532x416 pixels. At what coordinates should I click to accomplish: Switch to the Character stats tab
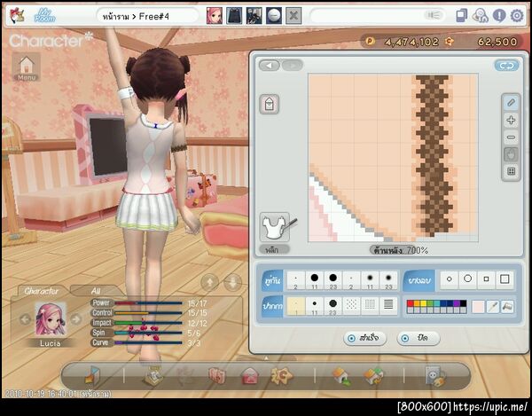(42, 291)
